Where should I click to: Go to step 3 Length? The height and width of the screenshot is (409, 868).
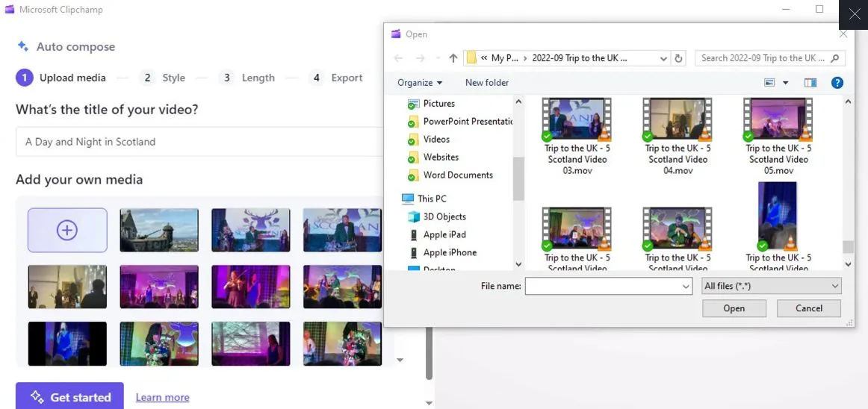[x=247, y=78]
